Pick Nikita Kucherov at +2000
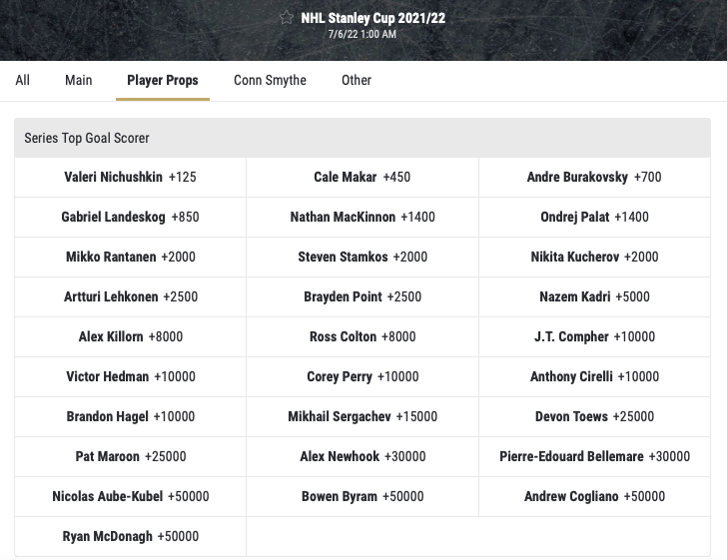Image resolution: width=728 pixels, height=560 pixels. pos(594,257)
